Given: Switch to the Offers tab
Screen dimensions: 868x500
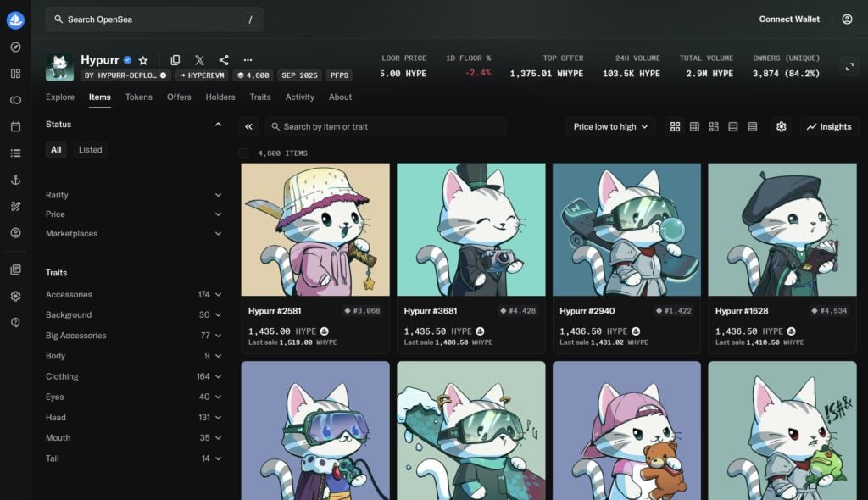Looking at the screenshot, I should click(179, 97).
